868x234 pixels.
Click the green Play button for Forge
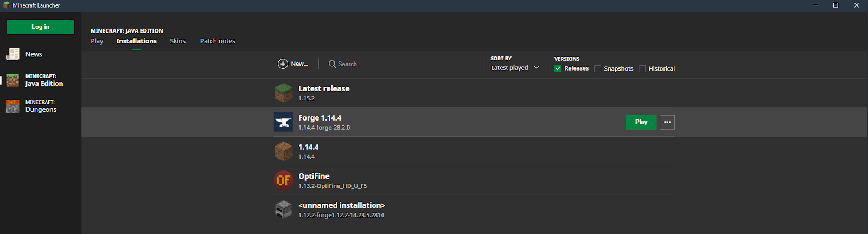click(x=641, y=122)
